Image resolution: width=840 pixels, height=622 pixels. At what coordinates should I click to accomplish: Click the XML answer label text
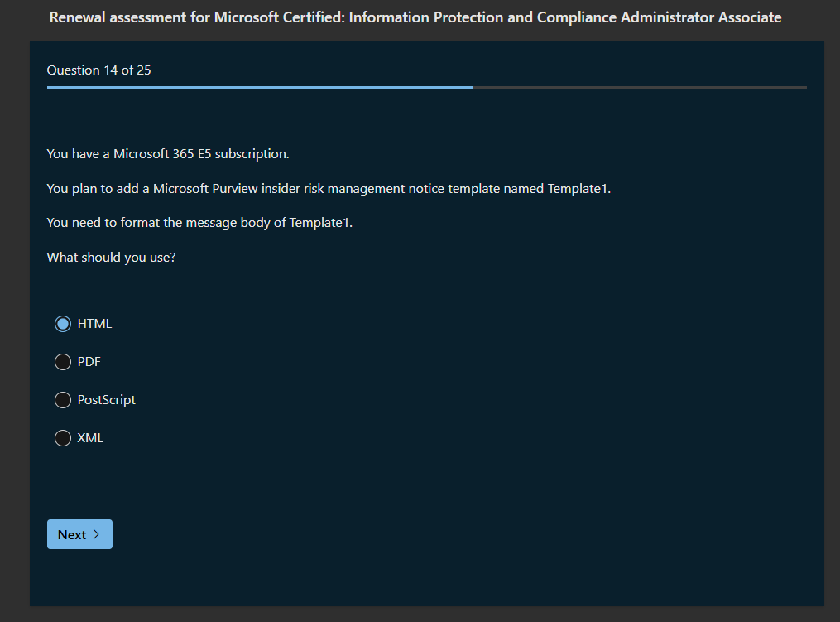point(90,438)
